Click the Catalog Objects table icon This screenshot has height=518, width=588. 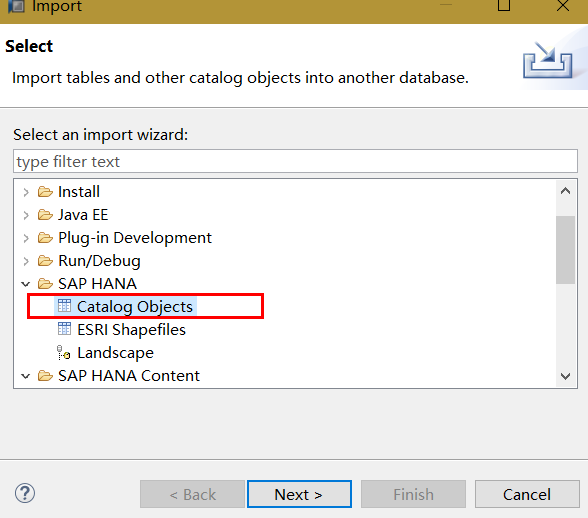click(64, 306)
